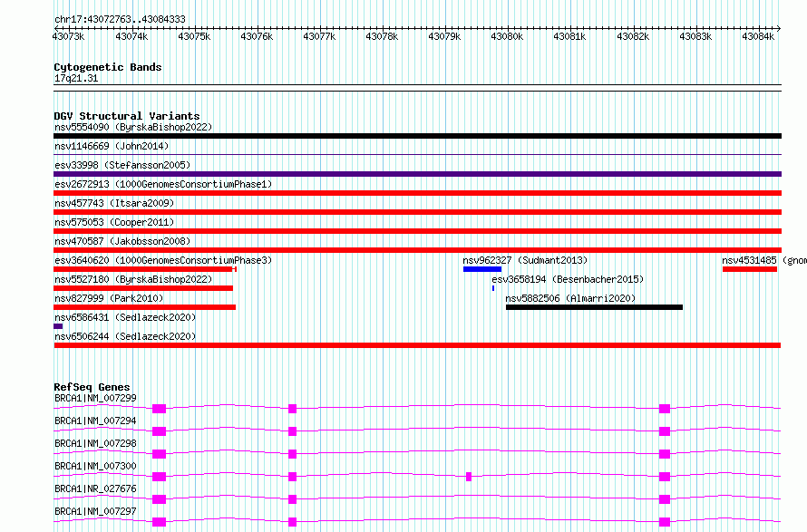Click variant label esv33998 (Stefansson2005)
Image resolution: width=807 pixels, height=532 pixels.
pos(122,165)
